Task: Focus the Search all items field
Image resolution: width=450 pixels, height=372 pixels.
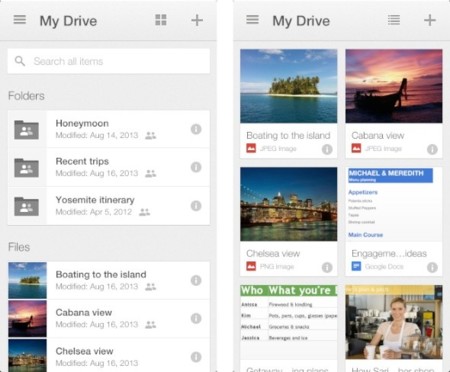Action: [x=109, y=61]
